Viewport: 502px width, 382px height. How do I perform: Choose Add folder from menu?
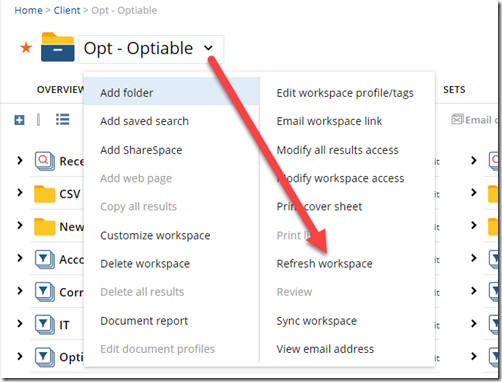[171, 92]
